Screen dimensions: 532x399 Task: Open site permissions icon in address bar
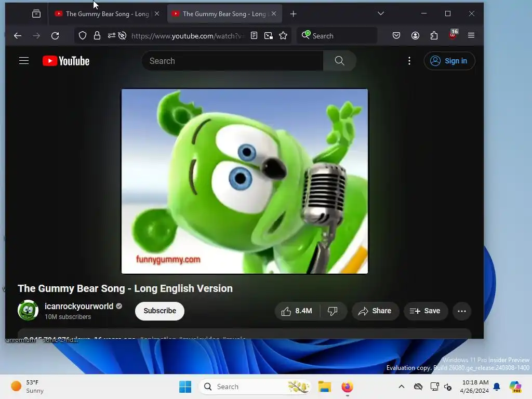(x=111, y=36)
